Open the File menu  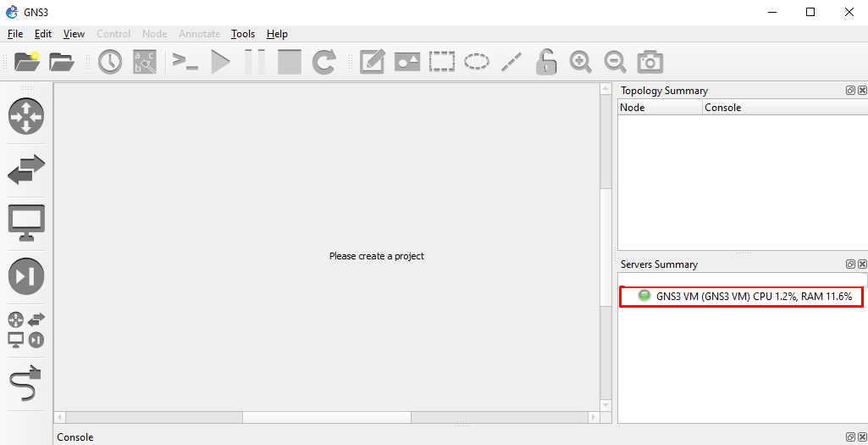tap(15, 34)
